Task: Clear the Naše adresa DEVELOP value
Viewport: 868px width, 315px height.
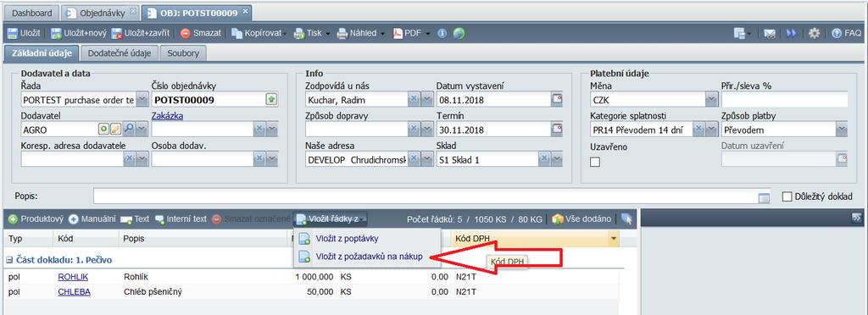Action: coord(415,159)
